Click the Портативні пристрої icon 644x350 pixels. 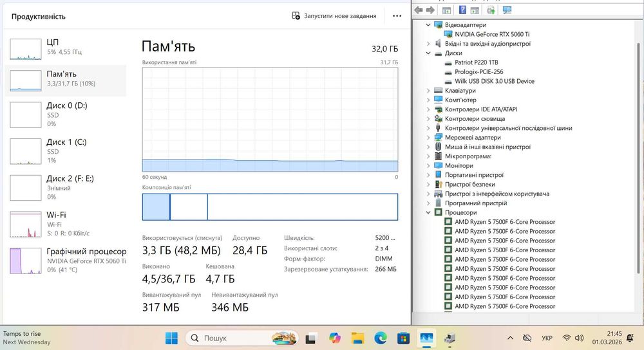coord(438,175)
